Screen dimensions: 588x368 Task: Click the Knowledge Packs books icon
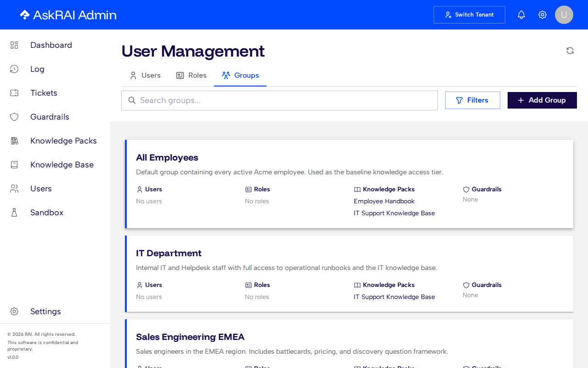(x=14, y=141)
